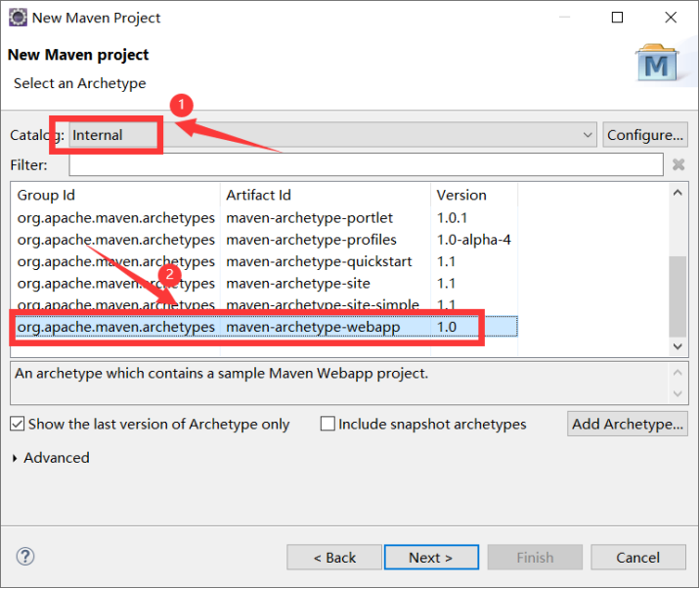
Task: Click the Eclipse icon in the title bar
Action: pos(18,18)
